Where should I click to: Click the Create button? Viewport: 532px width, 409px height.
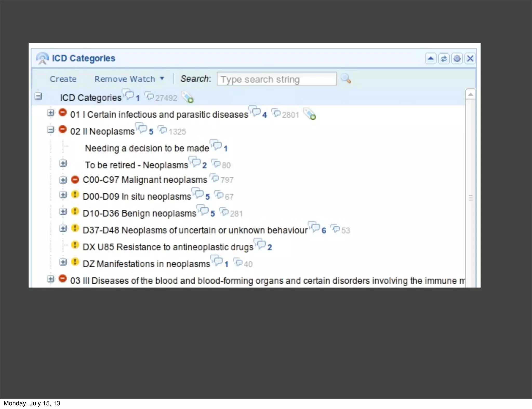click(63, 79)
